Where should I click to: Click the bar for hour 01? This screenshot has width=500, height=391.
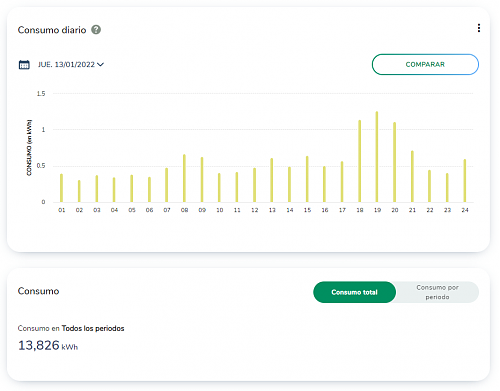tap(61, 188)
